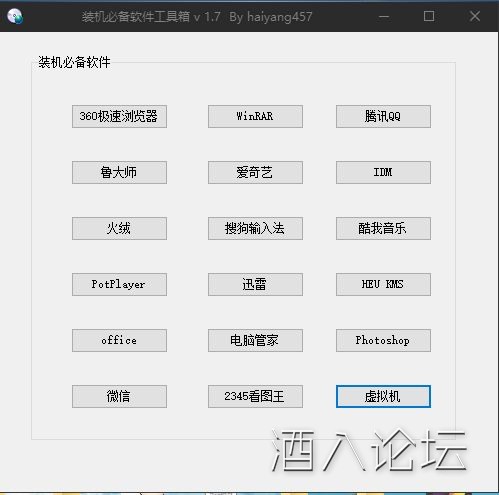Select the 2345看图王 button
The image size is (499, 495).
pos(255,396)
